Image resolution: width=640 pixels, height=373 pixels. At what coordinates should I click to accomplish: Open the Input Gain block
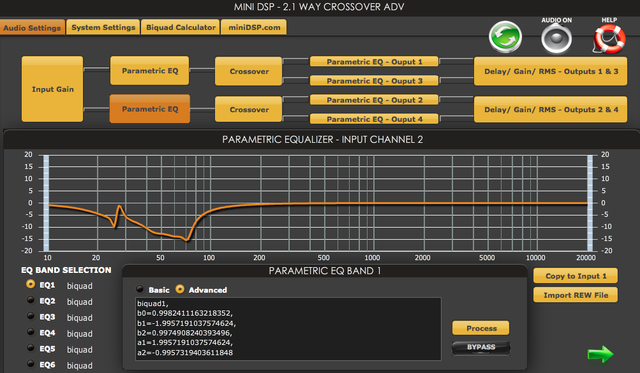(53, 89)
